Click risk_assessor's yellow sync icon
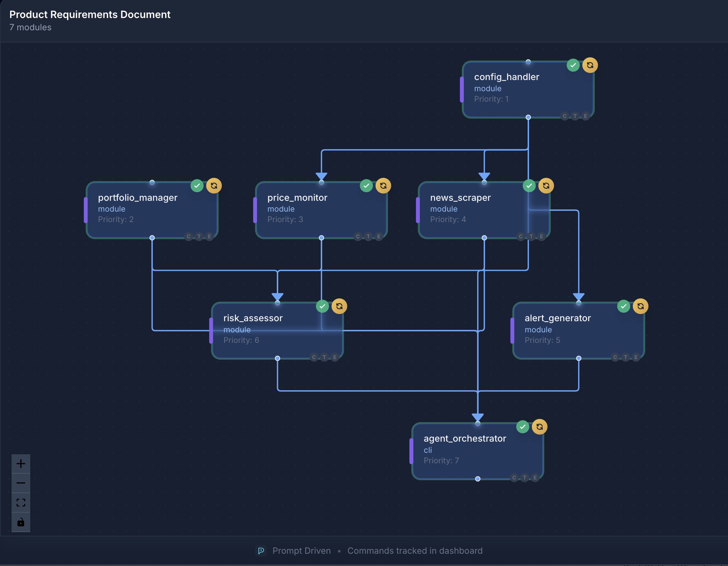This screenshot has height=566, width=728. pyautogui.click(x=339, y=306)
